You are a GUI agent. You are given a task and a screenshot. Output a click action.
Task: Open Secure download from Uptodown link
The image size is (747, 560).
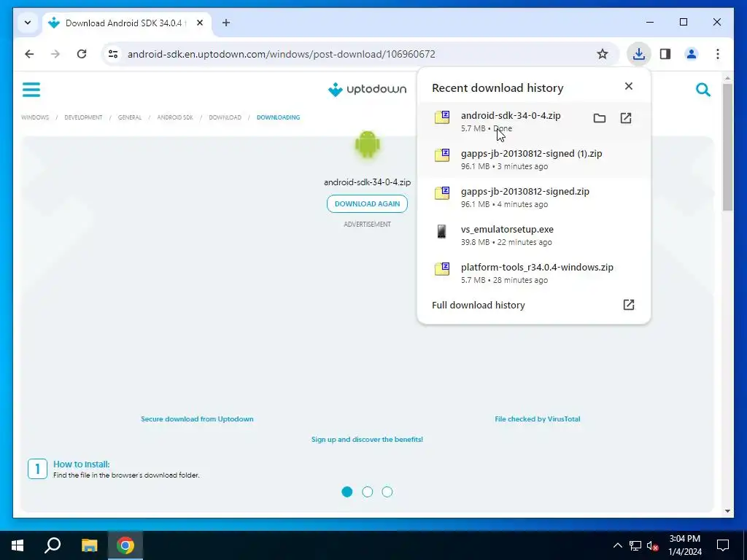[197, 419]
